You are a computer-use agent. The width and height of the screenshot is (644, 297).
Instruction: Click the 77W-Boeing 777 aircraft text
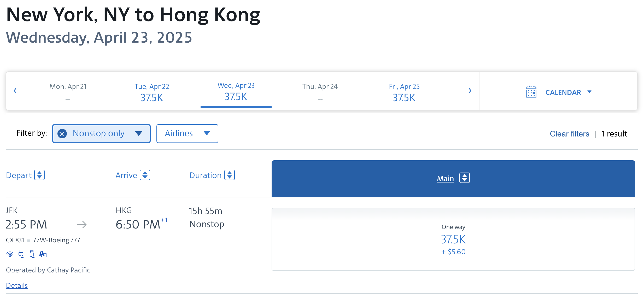[x=56, y=240]
